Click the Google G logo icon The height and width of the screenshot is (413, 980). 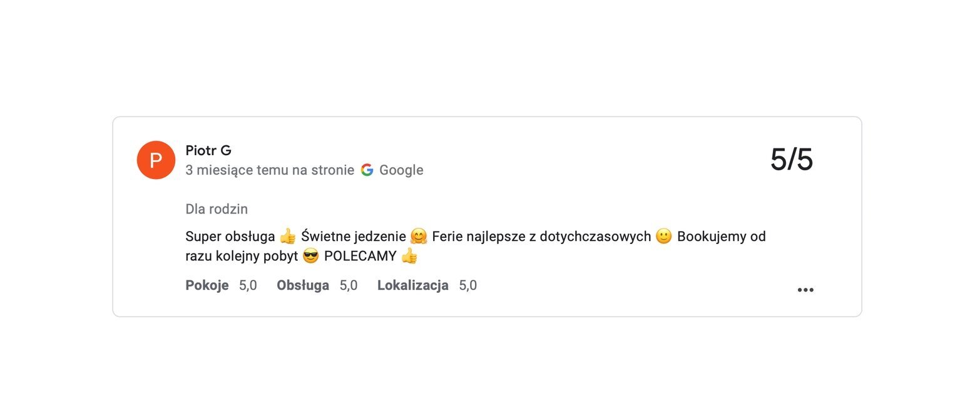point(367,170)
